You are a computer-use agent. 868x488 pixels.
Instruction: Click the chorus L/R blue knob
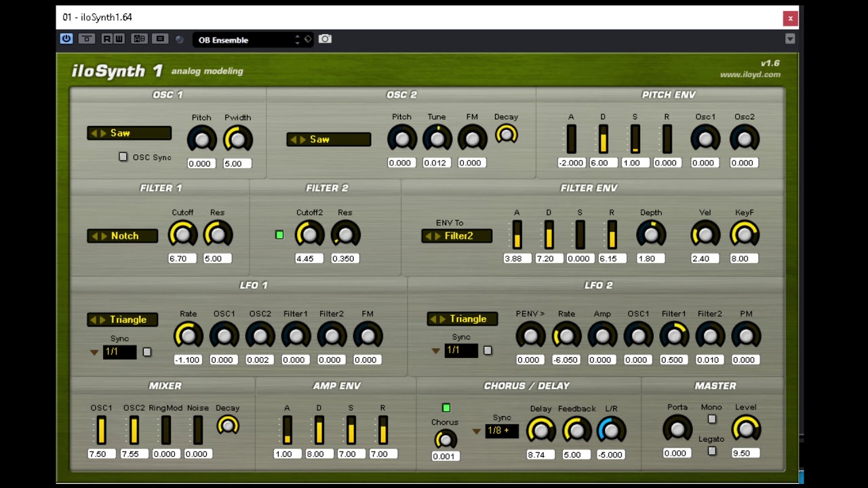611,430
